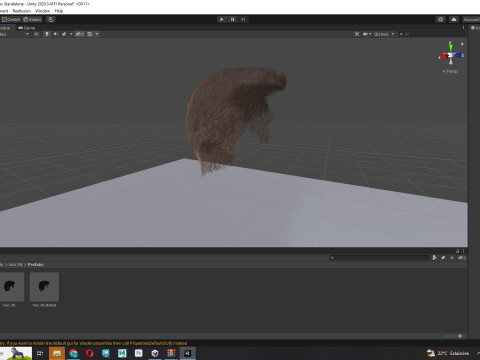Open the weather widget showing 22°C
This screenshot has width=480, height=360.
(x=448, y=353)
